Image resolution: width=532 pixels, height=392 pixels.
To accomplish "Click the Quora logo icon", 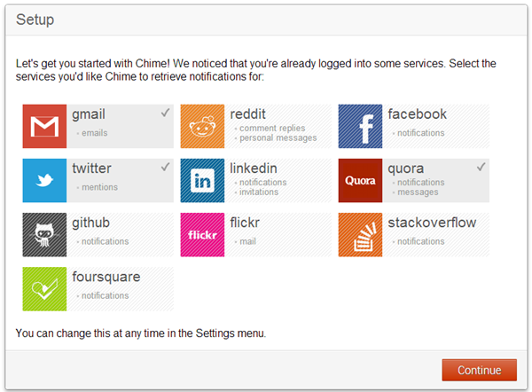I will tap(361, 181).
